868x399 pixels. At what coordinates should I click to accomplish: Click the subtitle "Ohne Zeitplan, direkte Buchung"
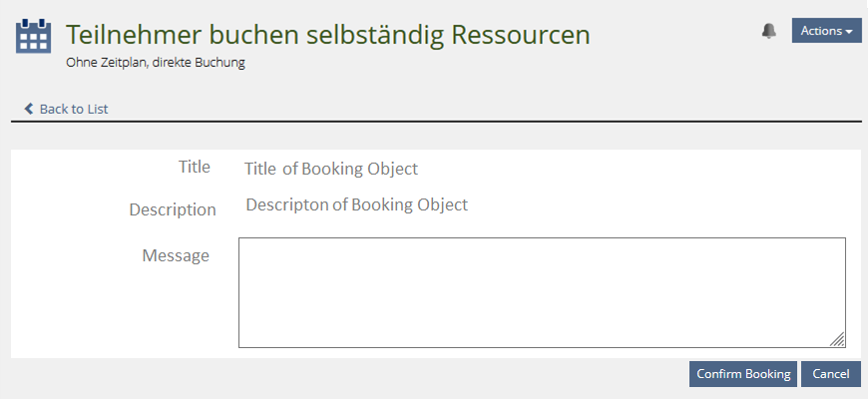pos(156,62)
